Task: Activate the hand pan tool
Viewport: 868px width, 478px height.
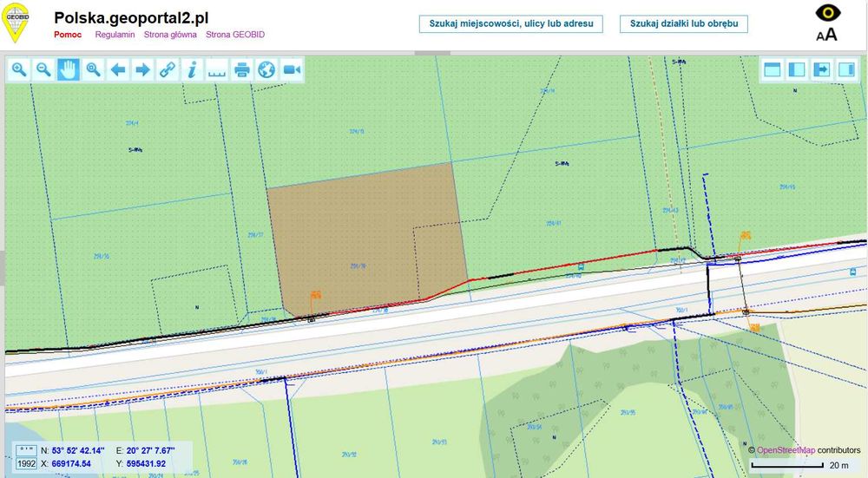Action: [x=68, y=69]
